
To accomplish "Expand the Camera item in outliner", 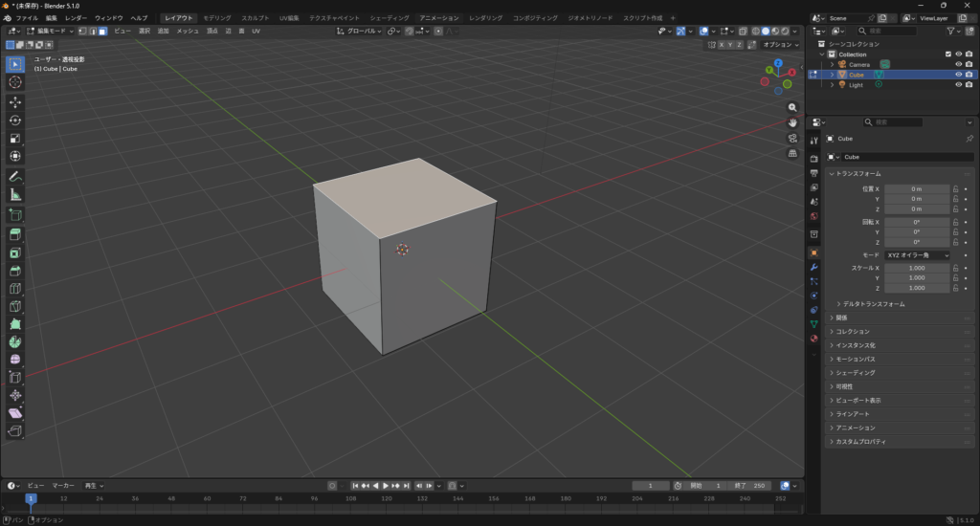I will point(832,64).
